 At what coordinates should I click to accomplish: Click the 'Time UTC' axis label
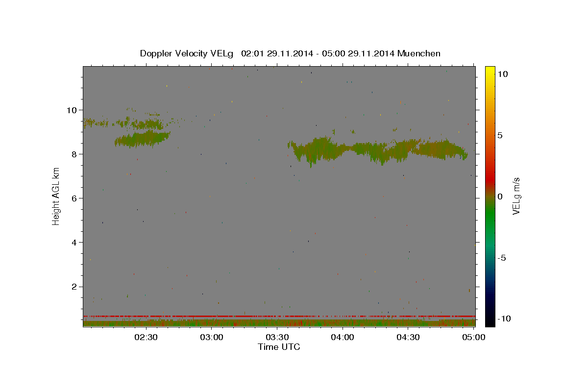coord(279,347)
